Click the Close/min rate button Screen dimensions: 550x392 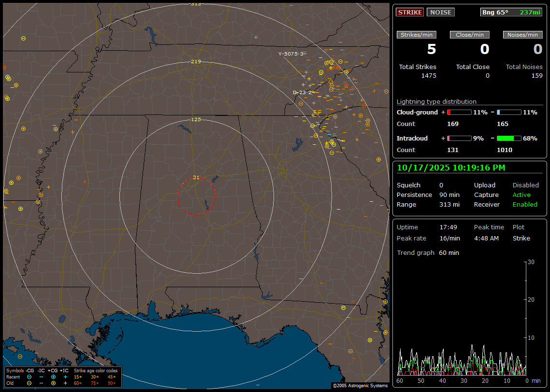470,35
